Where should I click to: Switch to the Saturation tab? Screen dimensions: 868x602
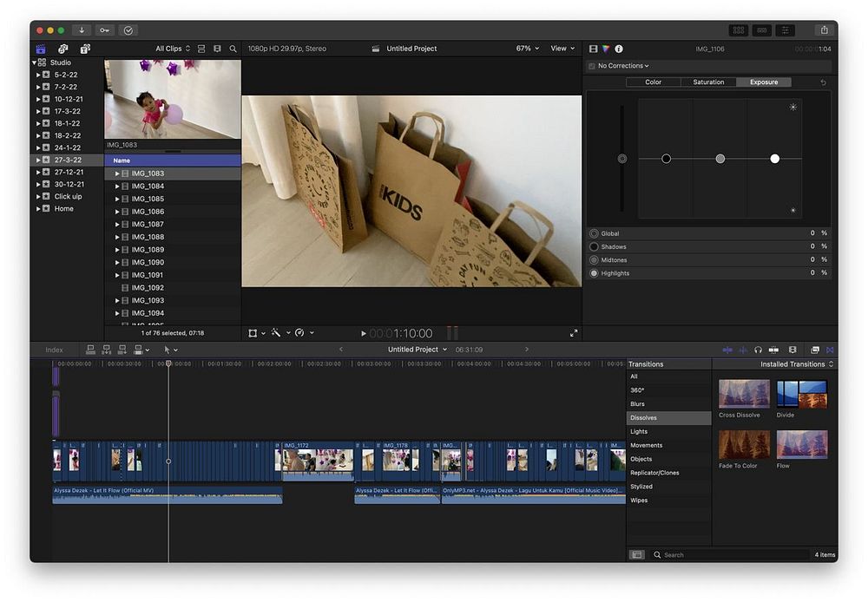708,82
